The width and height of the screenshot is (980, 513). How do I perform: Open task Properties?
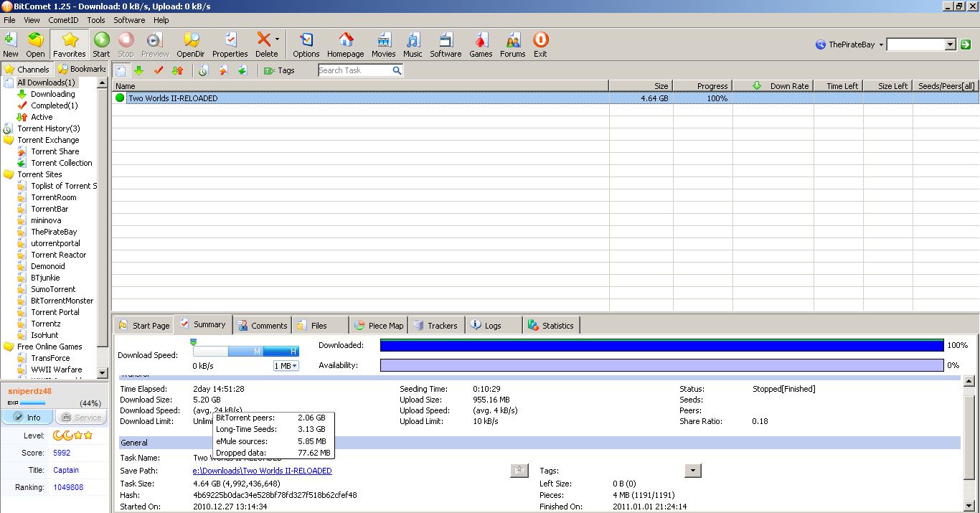(x=230, y=44)
